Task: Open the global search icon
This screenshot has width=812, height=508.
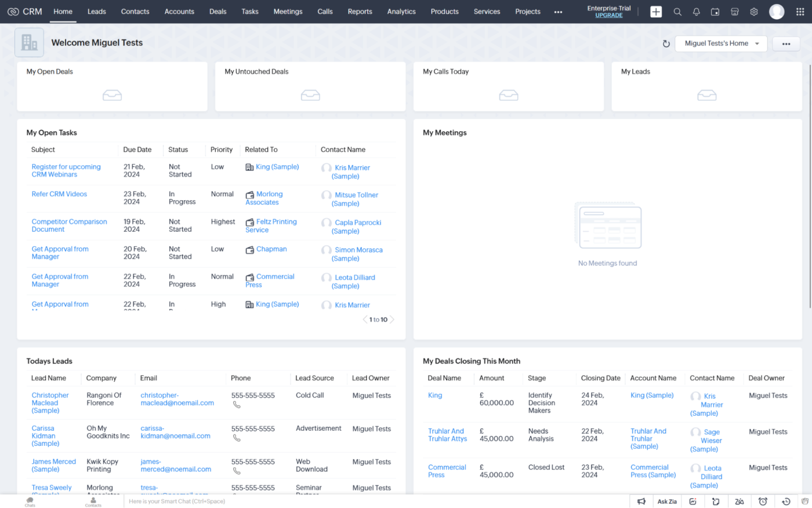Action: point(677,12)
